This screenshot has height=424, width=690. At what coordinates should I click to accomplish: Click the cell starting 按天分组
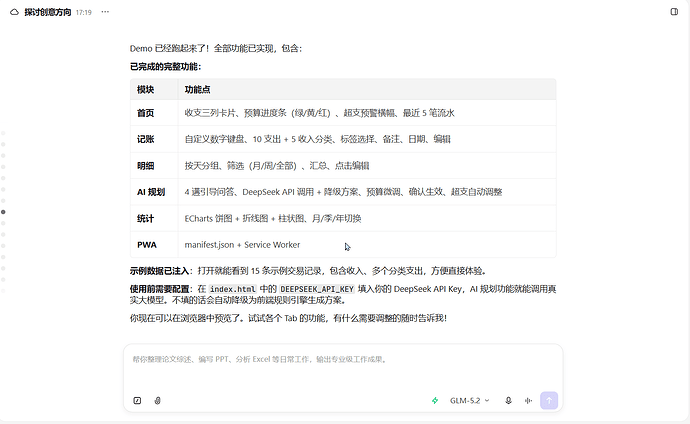367,165
